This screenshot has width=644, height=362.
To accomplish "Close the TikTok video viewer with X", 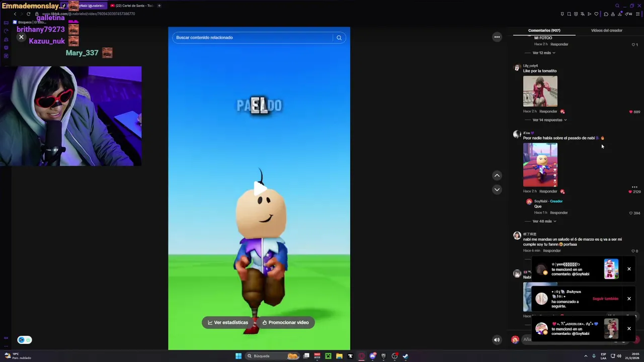I will pyautogui.click(x=21, y=37).
